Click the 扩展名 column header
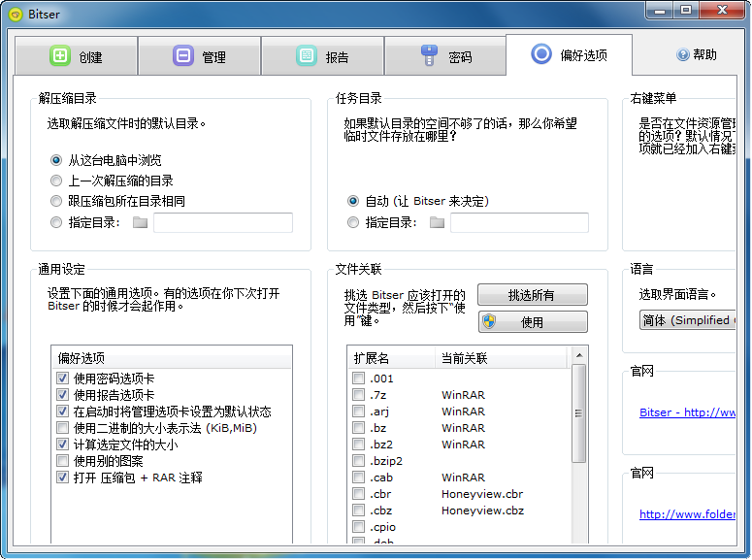Screen dimensions: 752x560 pos(388,359)
